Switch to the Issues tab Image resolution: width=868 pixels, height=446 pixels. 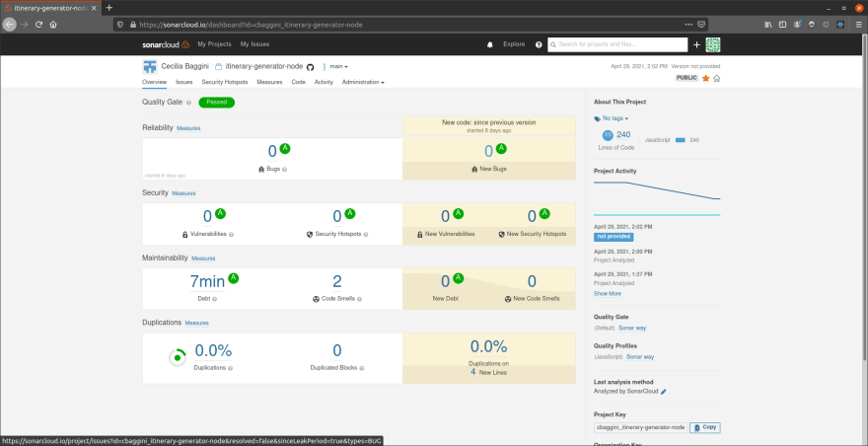[184, 82]
